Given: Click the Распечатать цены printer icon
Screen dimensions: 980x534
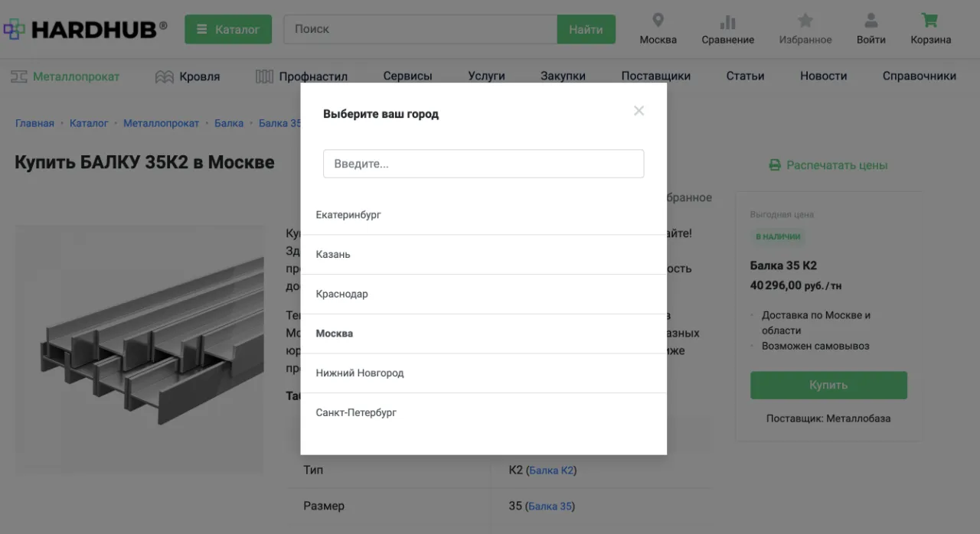Looking at the screenshot, I should pyautogui.click(x=775, y=165).
